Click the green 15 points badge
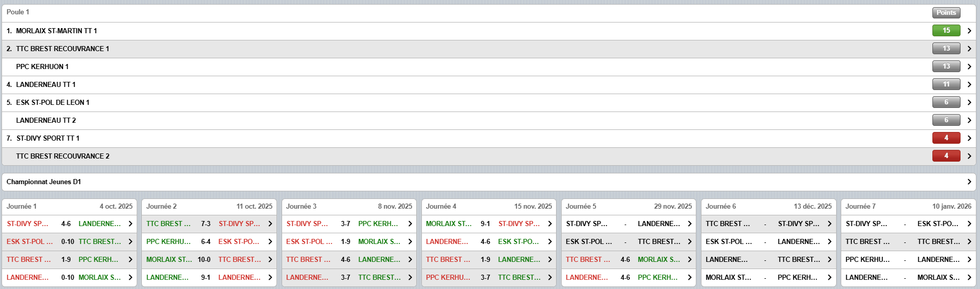 pyautogui.click(x=946, y=31)
